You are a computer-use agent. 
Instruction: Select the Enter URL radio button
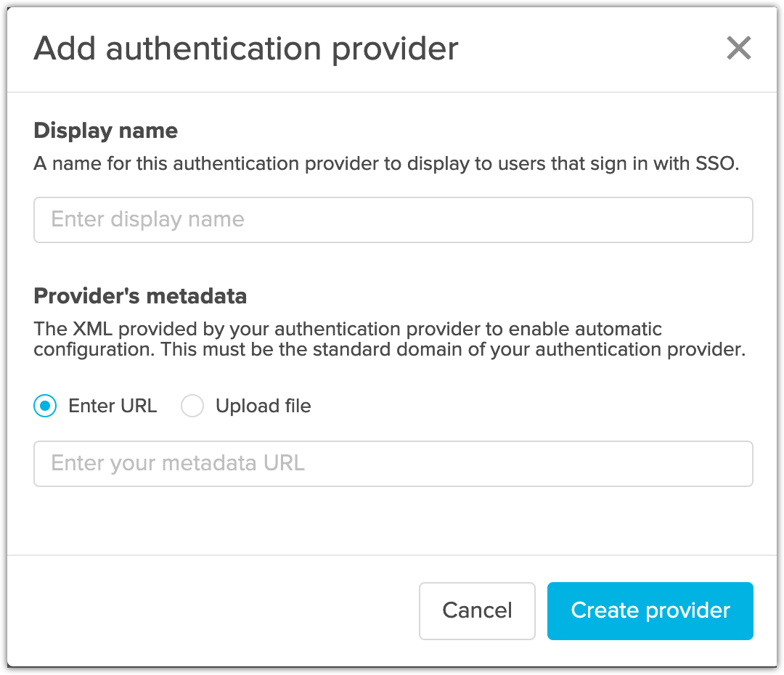point(45,406)
